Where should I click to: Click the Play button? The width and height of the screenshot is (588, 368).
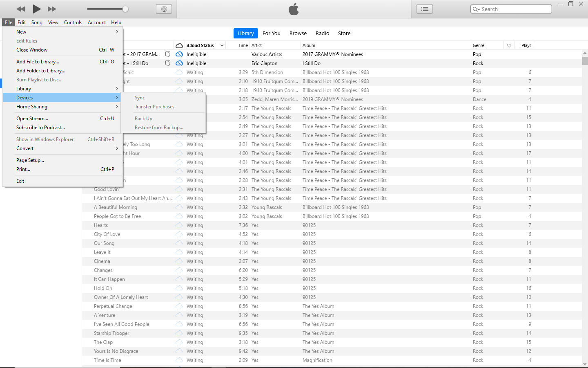[36, 9]
